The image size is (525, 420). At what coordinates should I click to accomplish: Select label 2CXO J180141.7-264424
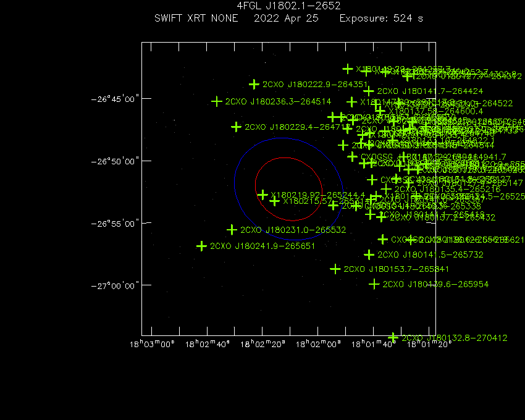coord(430,91)
